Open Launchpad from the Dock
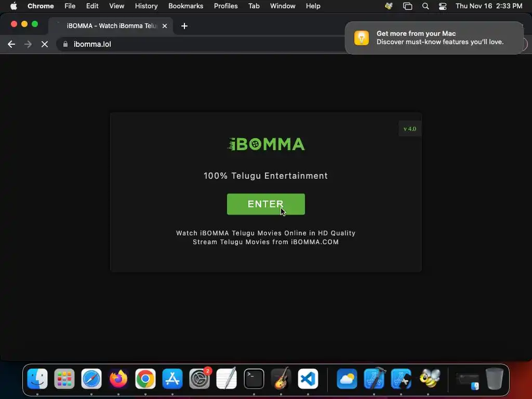Screen dimensions: 532x399 (64, 379)
